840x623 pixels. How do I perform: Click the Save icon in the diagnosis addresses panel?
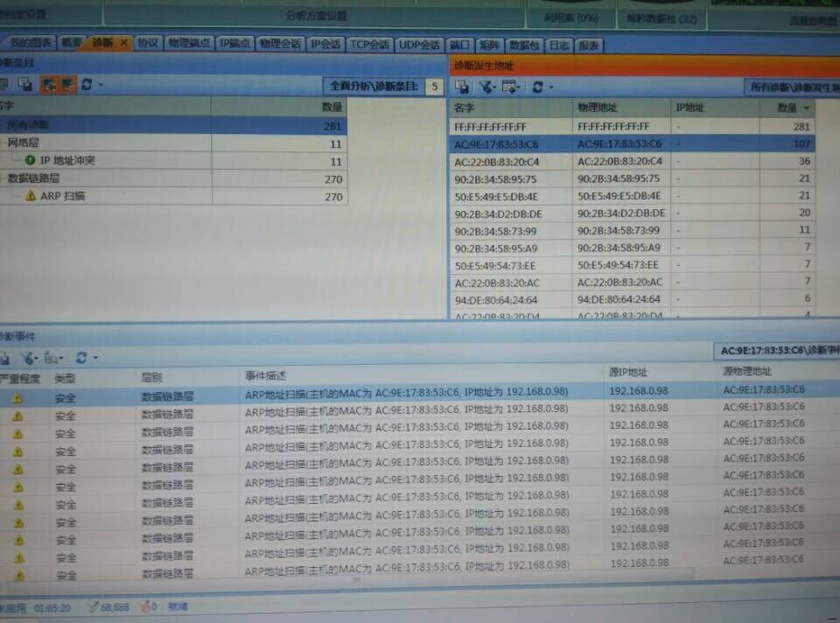462,87
